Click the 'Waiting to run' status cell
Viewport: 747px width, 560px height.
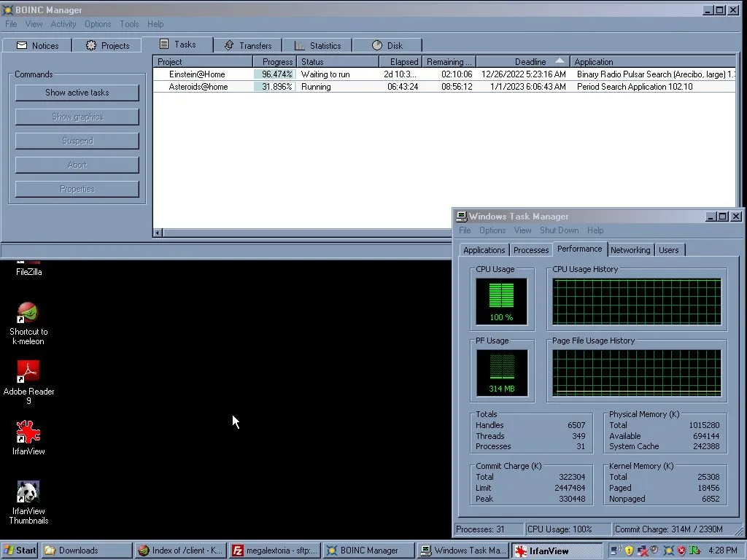[x=325, y=74]
